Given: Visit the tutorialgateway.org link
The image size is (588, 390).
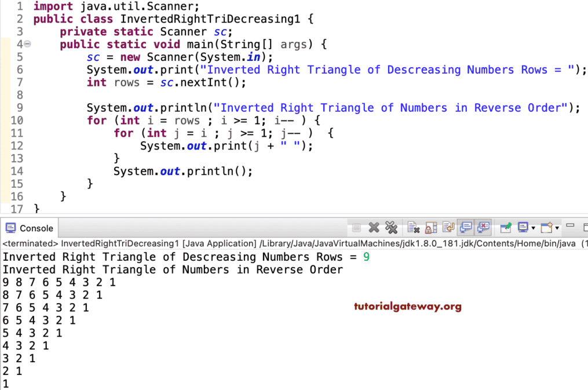Looking at the screenshot, I should pos(407,307).
